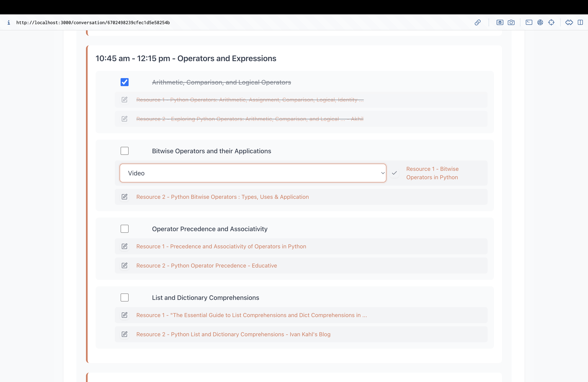Image resolution: width=588 pixels, height=382 pixels.
Task: Click the camera screenshot icon
Action: (511, 22)
